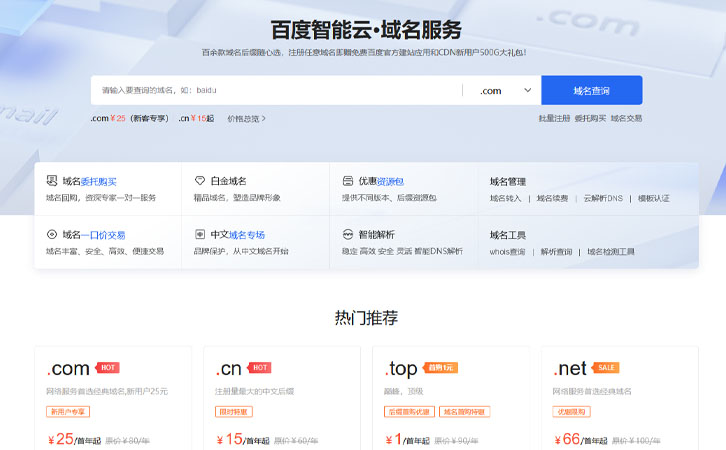Open the 域名交易 link below the search
This screenshot has height=450, width=726.
[627, 118]
